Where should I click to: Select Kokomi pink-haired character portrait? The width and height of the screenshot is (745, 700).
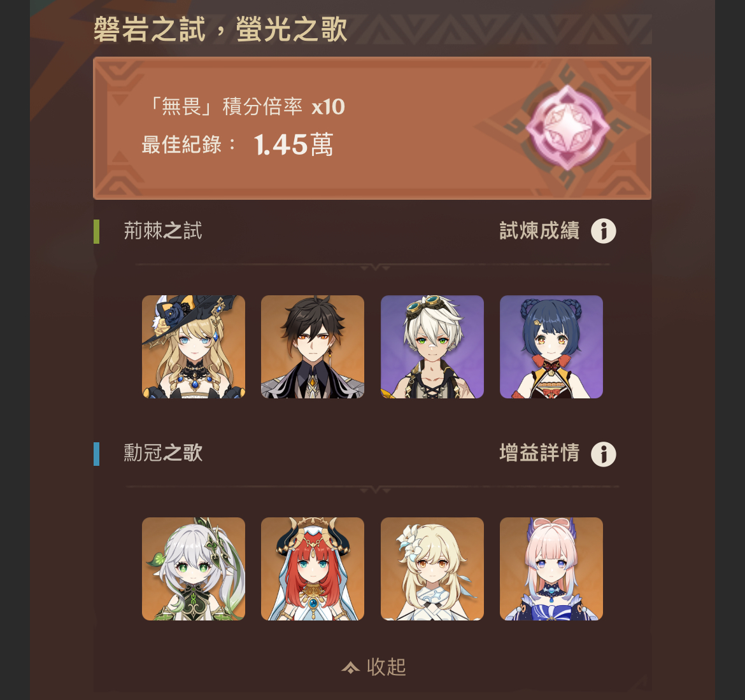551,569
